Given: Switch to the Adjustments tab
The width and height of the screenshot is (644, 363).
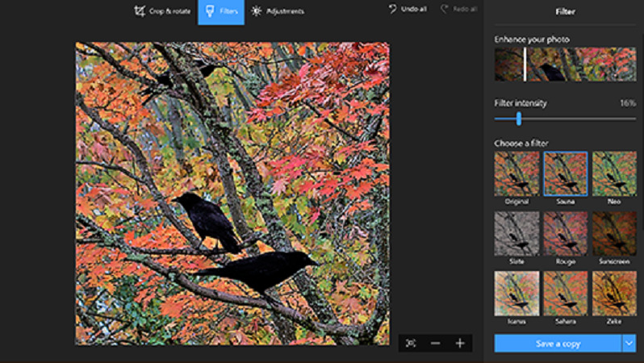Looking at the screenshot, I should pos(277,11).
